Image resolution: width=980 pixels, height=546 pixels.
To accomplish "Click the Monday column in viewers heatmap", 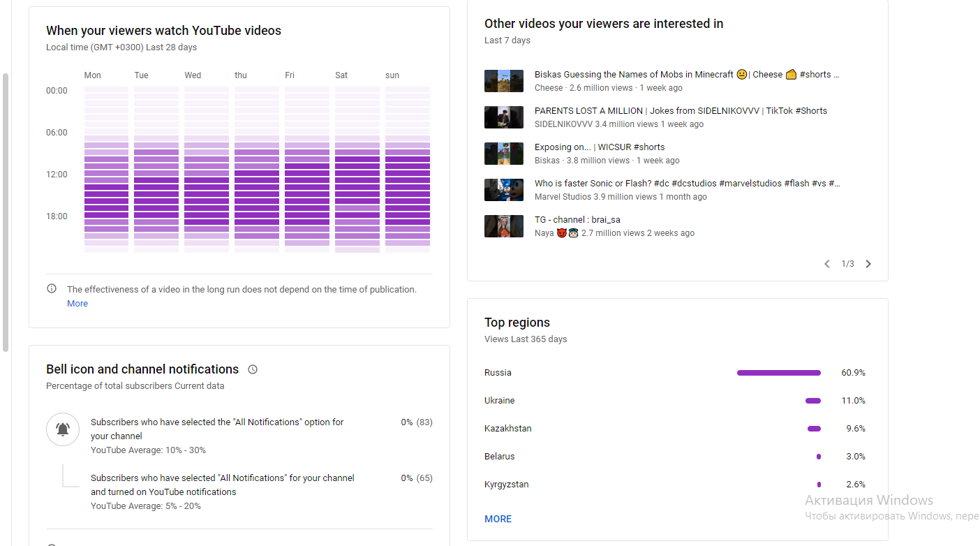I will (106, 170).
